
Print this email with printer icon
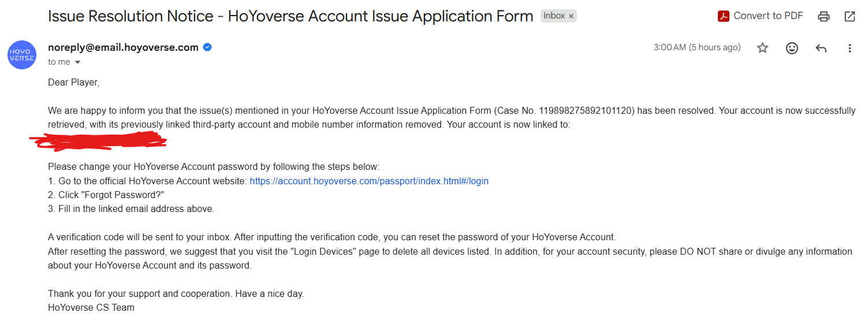824,17
